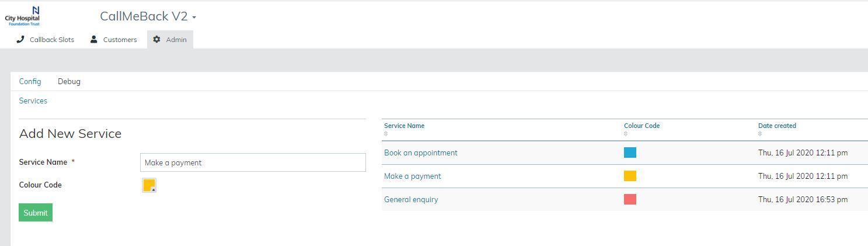
Task: Open Make a payment link in table
Action: [x=412, y=176]
